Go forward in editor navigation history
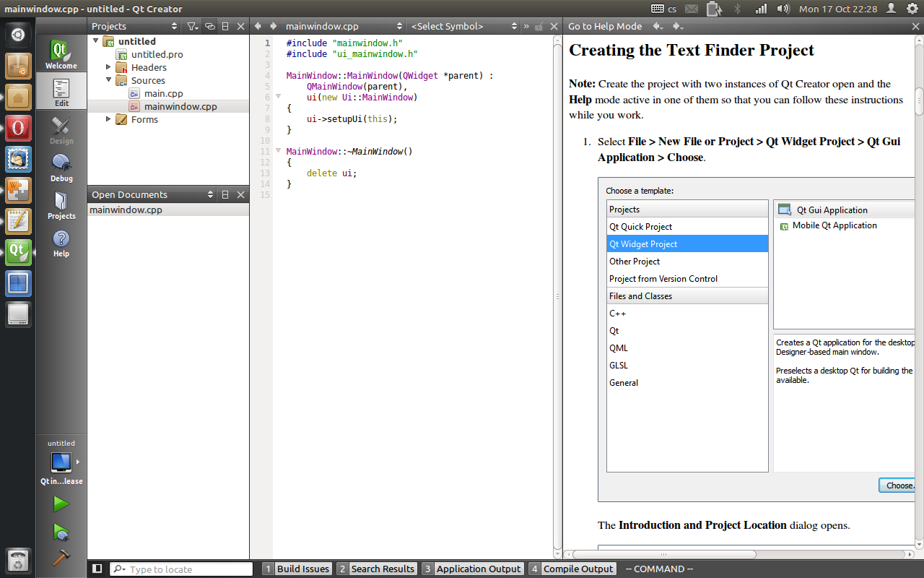This screenshot has width=924, height=578. [273, 26]
